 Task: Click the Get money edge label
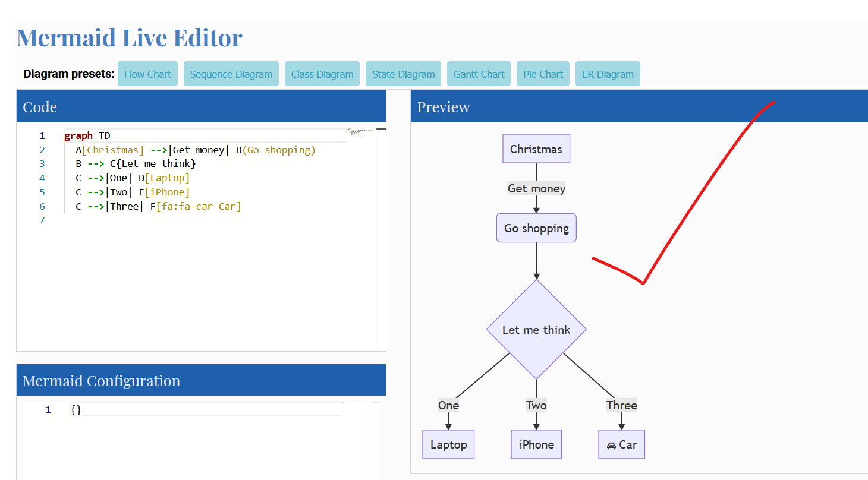click(x=536, y=188)
